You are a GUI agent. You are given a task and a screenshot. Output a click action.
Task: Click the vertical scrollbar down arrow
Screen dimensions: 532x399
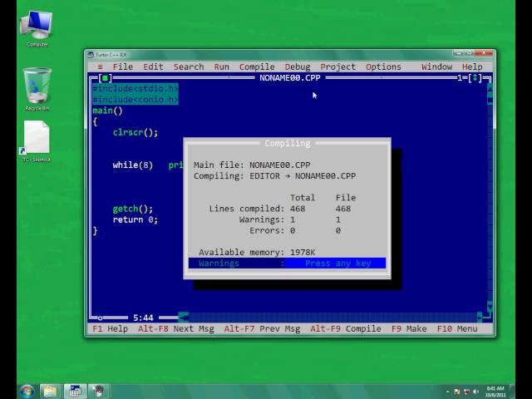[490, 307]
